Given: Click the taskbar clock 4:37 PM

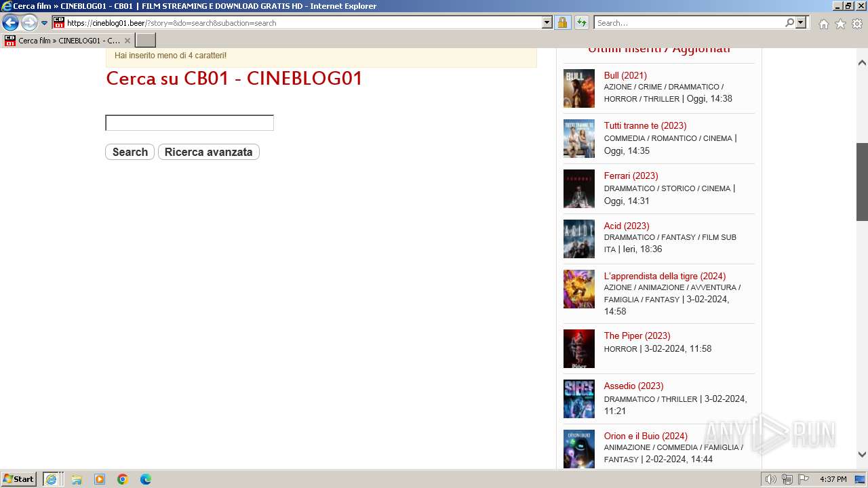Looking at the screenshot, I should 833,479.
